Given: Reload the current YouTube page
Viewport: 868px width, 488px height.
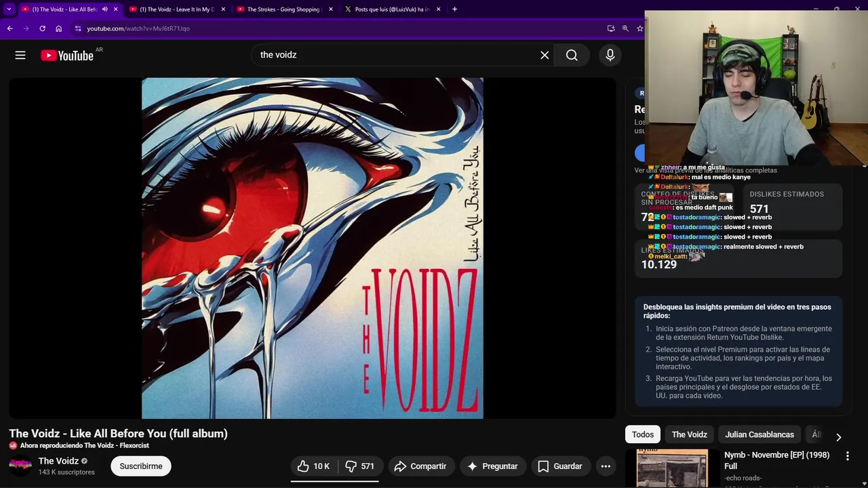Looking at the screenshot, I should pyautogui.click(x=42, y=28).
